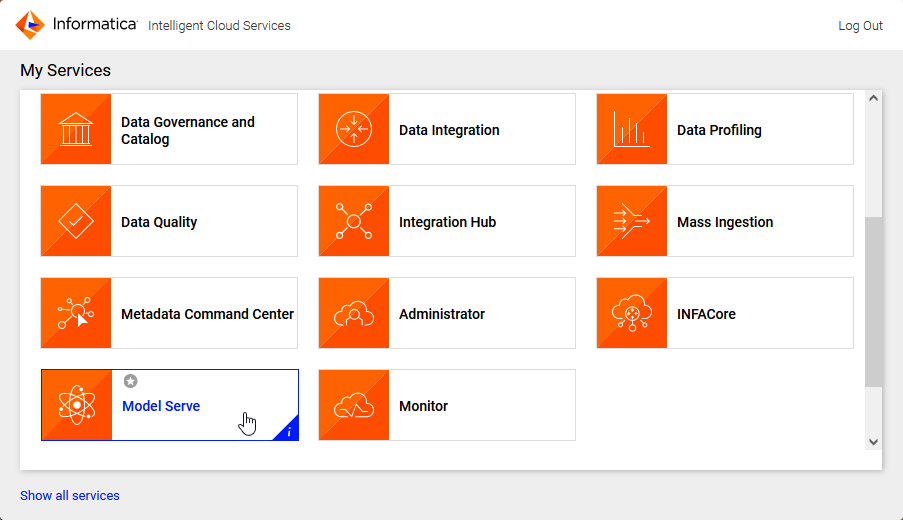Viewport: 903px width, 520px height.
Task: Click the My Services heading
Action: click(x=66, y=70)
